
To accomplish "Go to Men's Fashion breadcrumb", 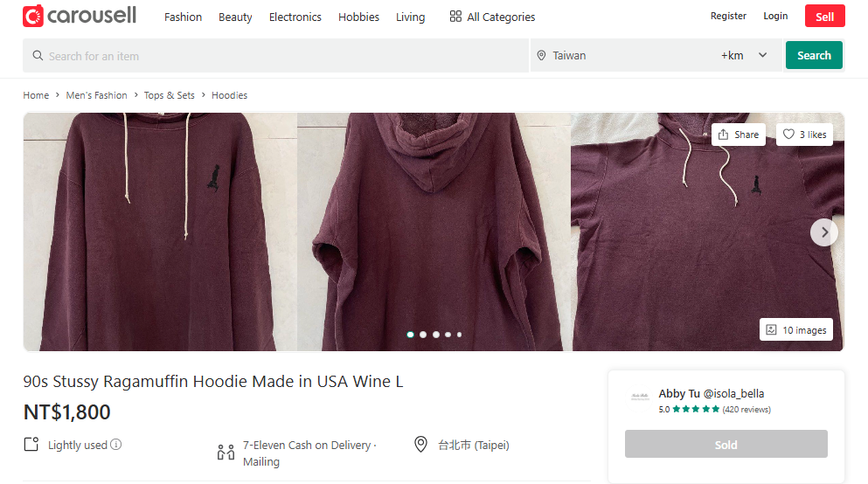I will (x=96, y=95).
